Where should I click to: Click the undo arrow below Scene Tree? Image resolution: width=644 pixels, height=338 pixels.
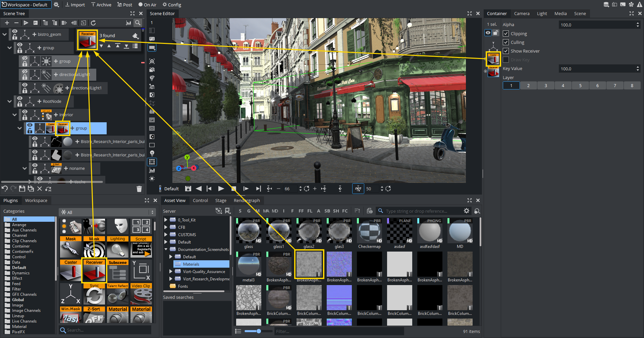(5, 189)
